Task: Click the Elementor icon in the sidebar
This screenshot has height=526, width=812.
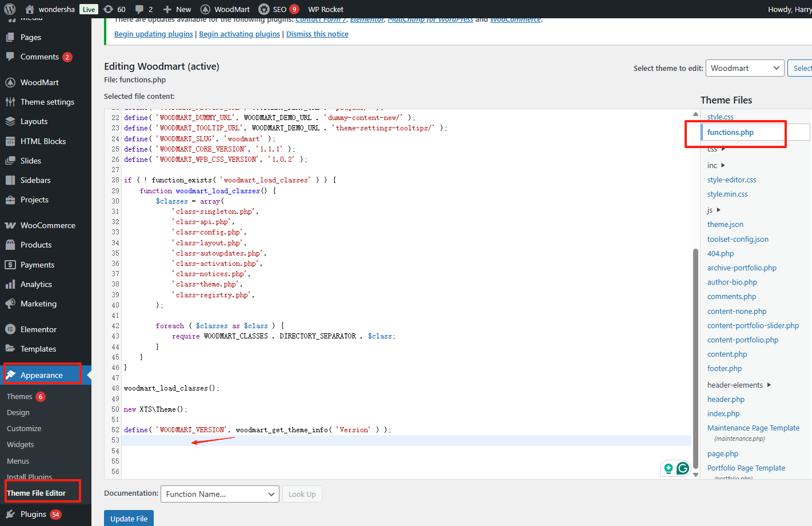Action: tap(10, 329)
